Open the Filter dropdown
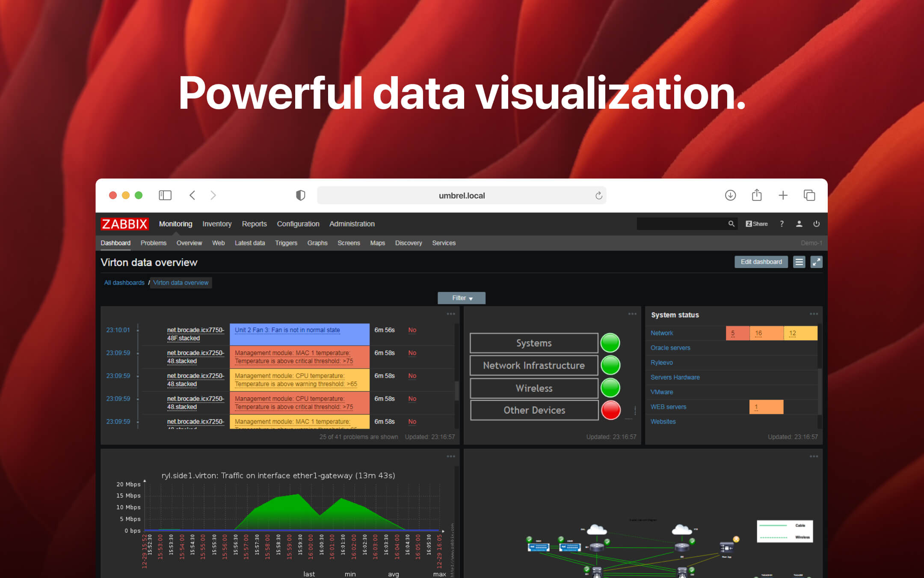The width and height of the screenshot is (924, 578). [461, 298]
